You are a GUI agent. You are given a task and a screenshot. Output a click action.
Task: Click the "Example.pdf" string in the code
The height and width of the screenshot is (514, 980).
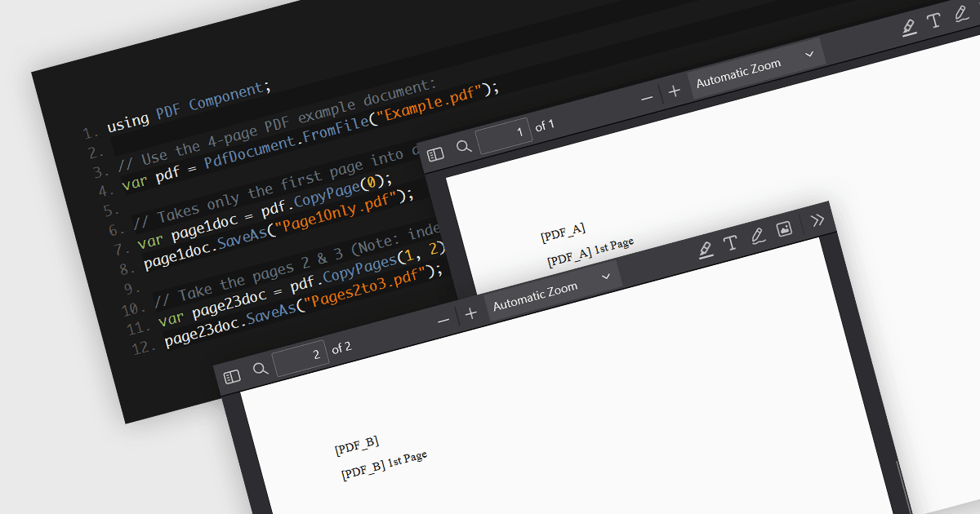click(x=431, y=104)
